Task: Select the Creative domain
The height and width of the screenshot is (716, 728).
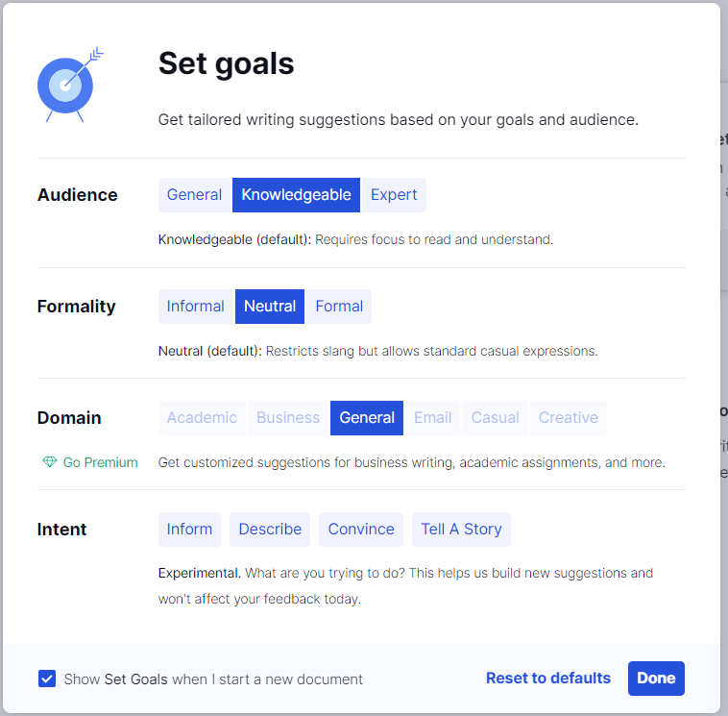Action: coord(569,418)
